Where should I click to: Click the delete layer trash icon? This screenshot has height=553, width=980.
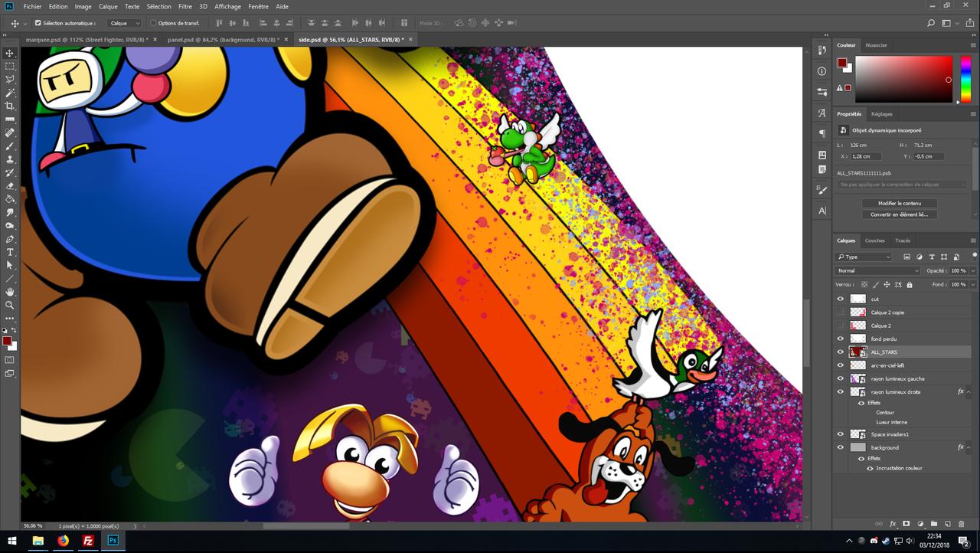[962, 524]
